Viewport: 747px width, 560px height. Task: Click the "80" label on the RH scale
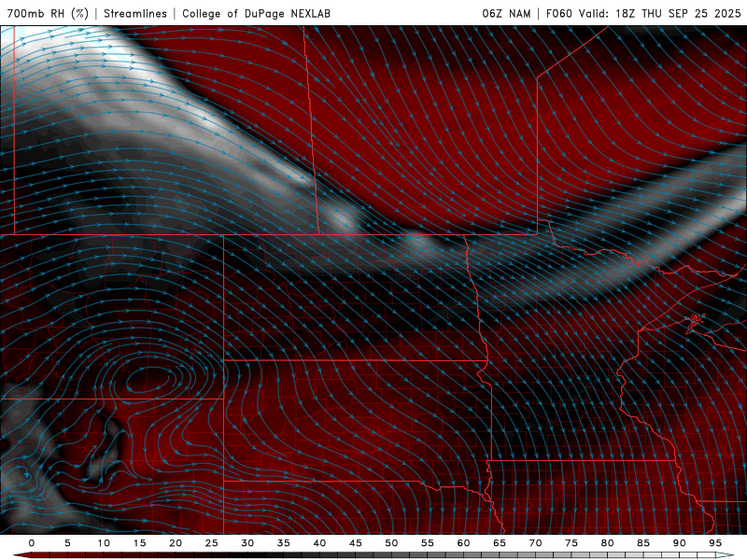tap(607, 543)
